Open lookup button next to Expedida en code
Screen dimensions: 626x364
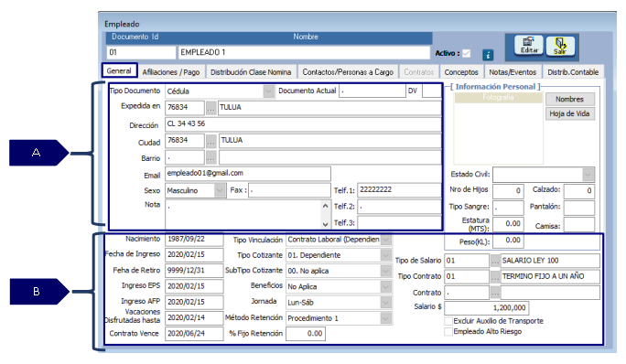[x=210, y=108]
